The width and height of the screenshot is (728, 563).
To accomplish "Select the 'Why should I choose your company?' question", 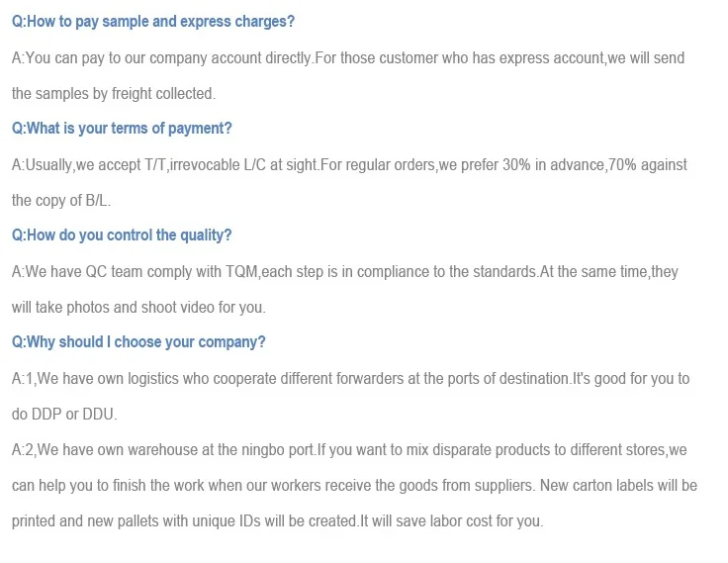I will pyautogui.click(x=138, y=342).
